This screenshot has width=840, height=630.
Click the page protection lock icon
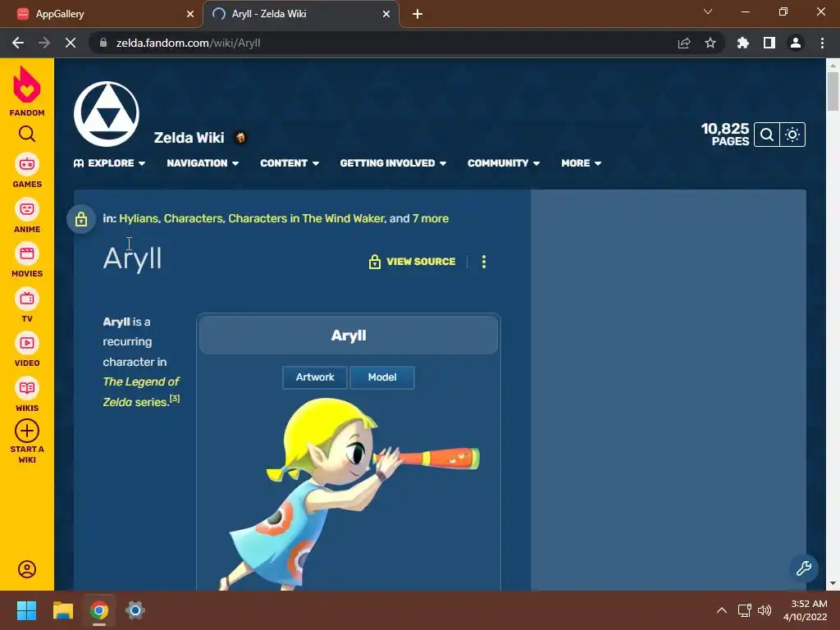81,219
